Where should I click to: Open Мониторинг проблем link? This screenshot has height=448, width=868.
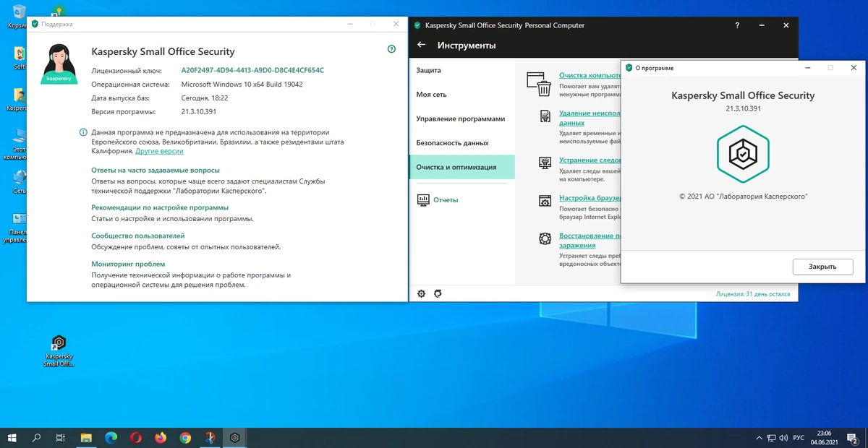point(128,264)
